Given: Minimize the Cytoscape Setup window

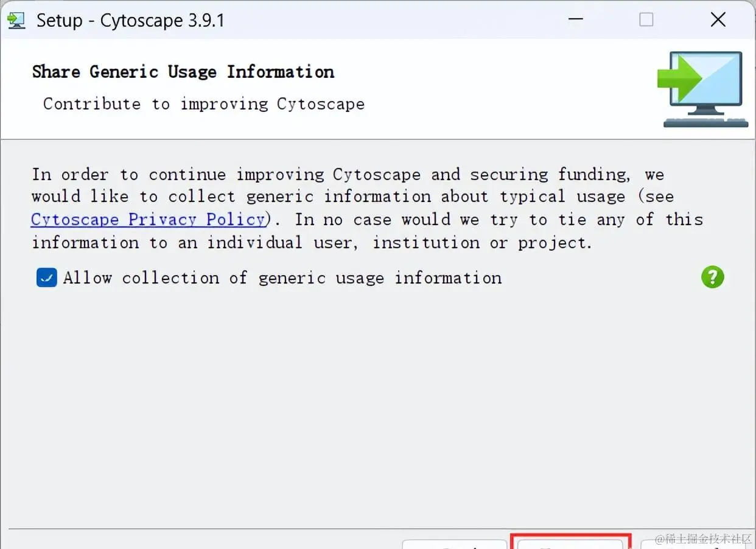Looking at the screenshot, I should [575, 20].
